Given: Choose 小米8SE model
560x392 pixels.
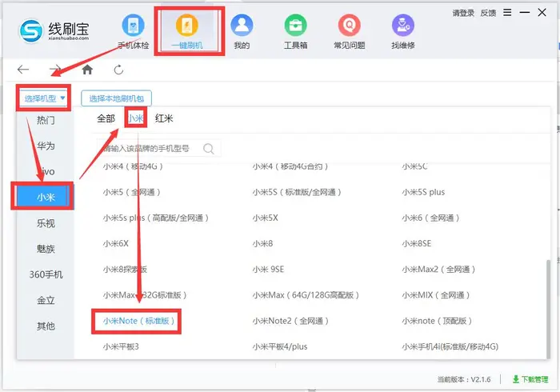Looking at the screenshot, I should (417, 244).
